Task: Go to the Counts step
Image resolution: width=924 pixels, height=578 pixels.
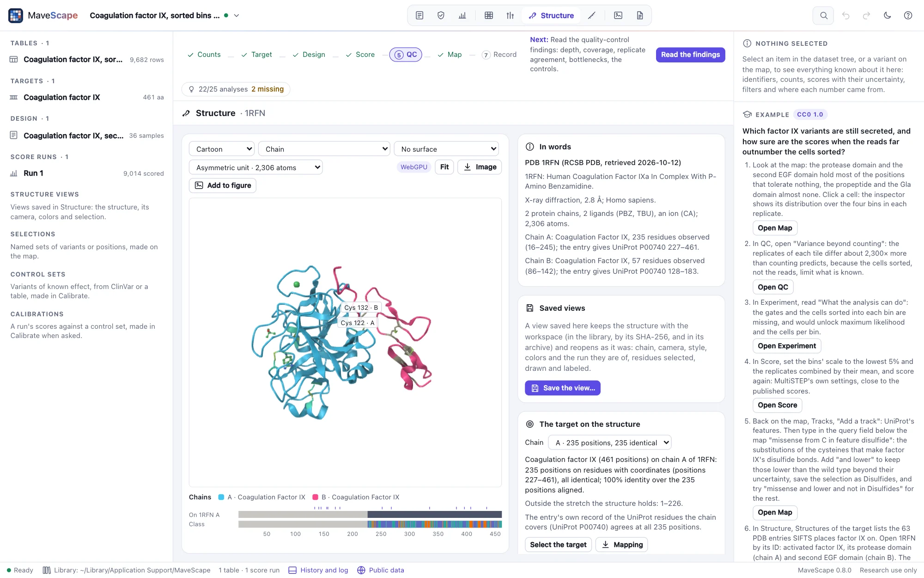Action: point(204,55)
